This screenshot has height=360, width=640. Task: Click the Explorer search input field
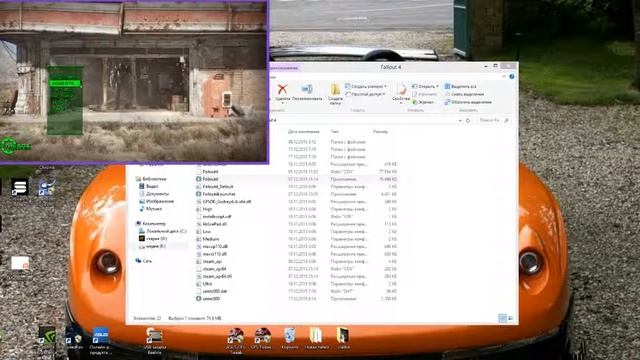coord(493,120)
